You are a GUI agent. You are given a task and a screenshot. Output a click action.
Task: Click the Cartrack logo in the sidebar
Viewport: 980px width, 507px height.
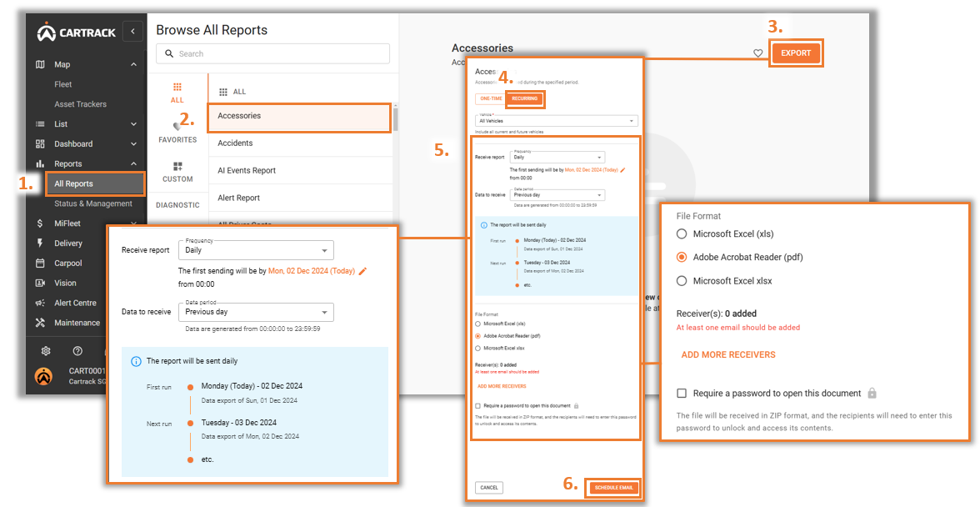77,32
